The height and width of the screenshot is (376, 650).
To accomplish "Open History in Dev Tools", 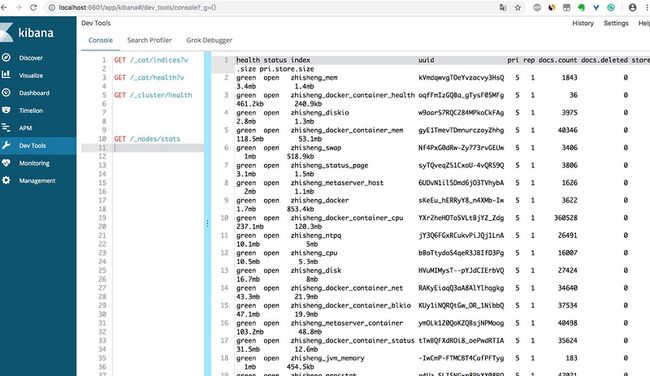I will tap(583, 23).
